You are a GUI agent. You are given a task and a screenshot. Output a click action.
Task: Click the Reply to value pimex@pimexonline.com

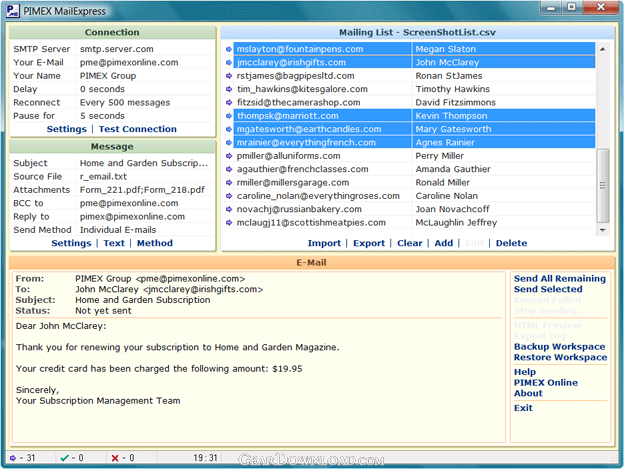[x=132, y=216]
